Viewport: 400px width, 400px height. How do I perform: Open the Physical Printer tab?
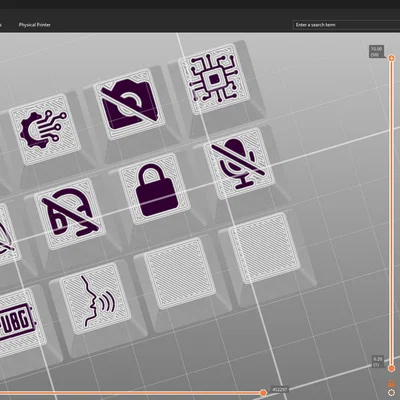(x=35, y=25)
